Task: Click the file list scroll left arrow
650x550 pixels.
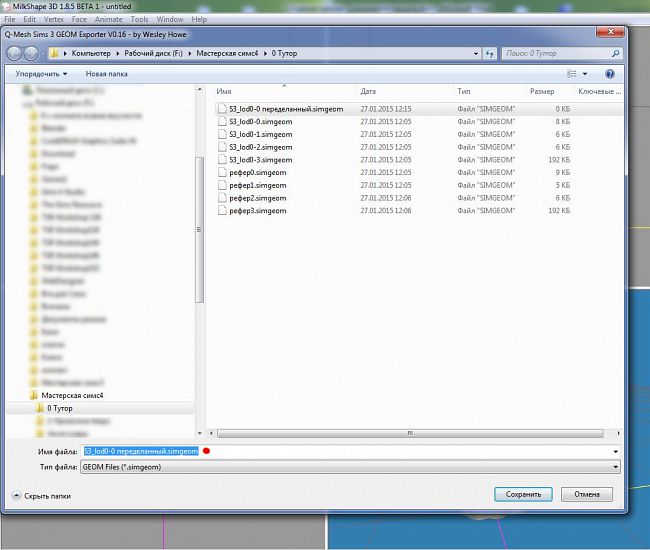Action: [211, 433]
